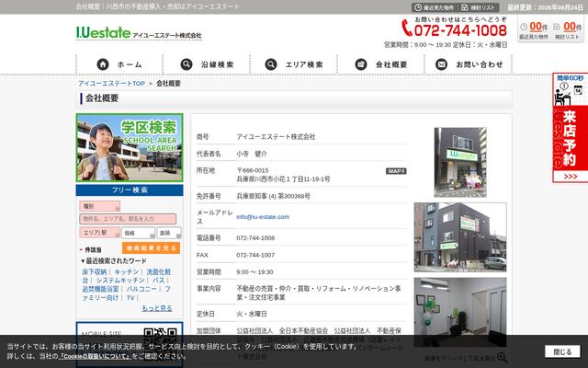Screen dimensions: 588x368
Task: Click the 追焚機能浴室 keyword link
Action: click(100, 289)
